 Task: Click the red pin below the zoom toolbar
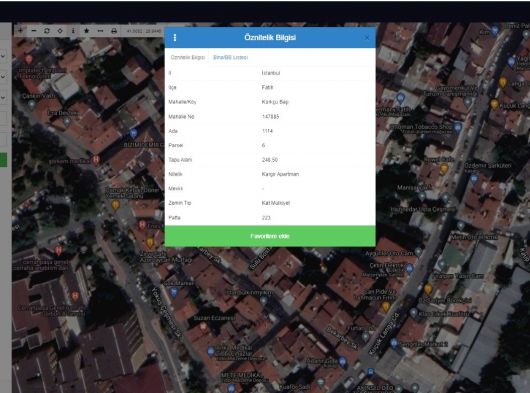(x=29, y=59)
